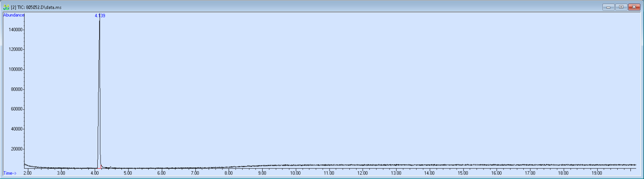Image resolution: width=644 pixels, height=179 pixels.
Task: Click the red integration baseline marker under peak
Action: 100,168
